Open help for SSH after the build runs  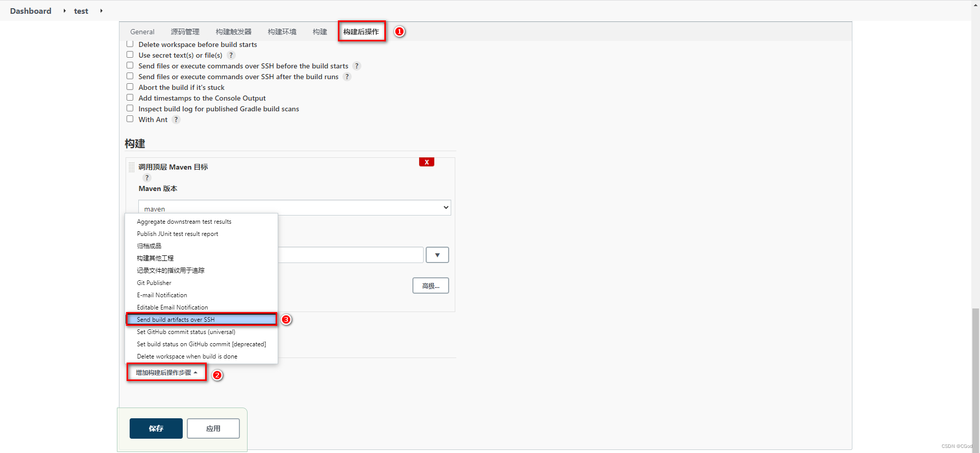tap(347, 77)
